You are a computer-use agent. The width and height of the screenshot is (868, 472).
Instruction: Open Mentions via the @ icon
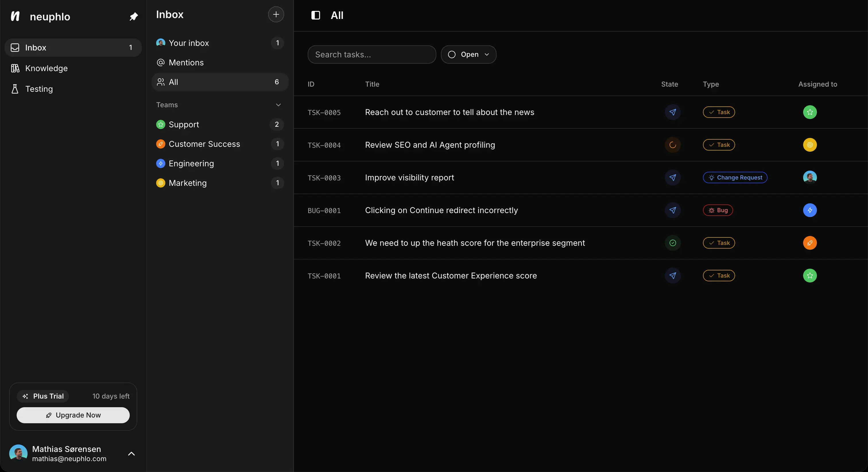click(x=161, y=62)
